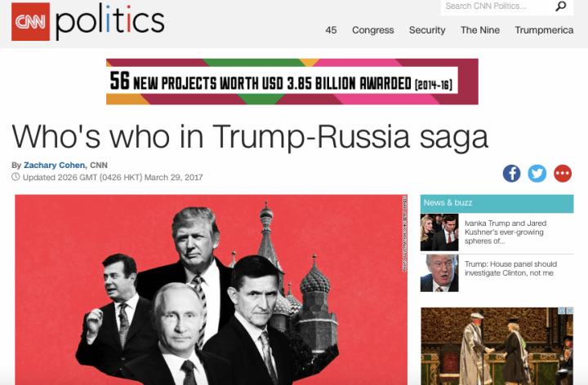Open the 45 section
The width and height of the screenshot is (588, 385).
331,30
